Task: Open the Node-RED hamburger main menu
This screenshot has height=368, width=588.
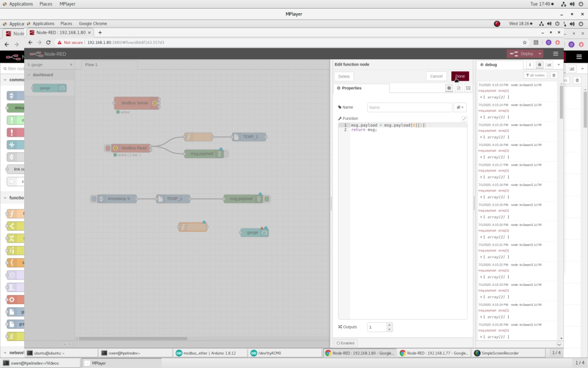Action: pyautogui.click(x=555, y=53)
